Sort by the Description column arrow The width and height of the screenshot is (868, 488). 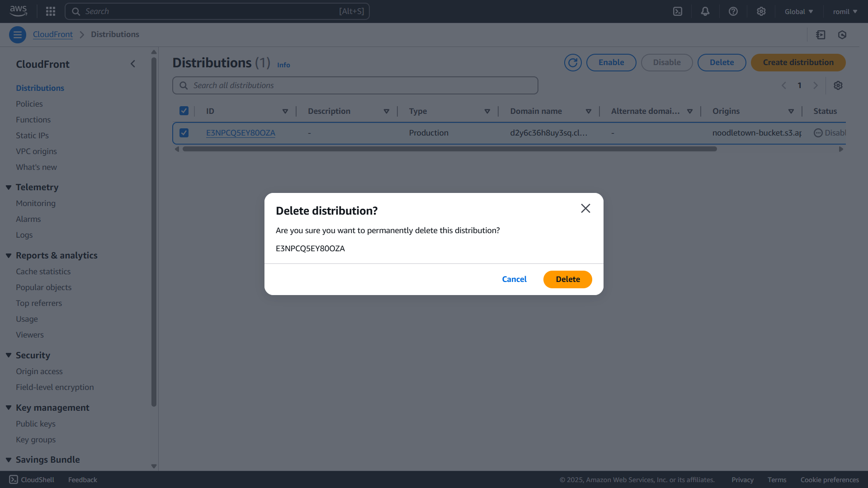(387, 111)
